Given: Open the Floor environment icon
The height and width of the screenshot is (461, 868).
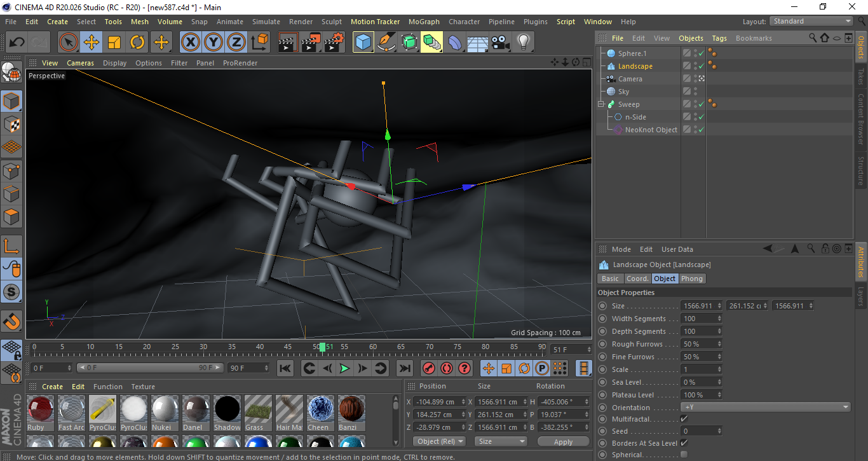Looking at the screenshot, I should click(478, 43).
